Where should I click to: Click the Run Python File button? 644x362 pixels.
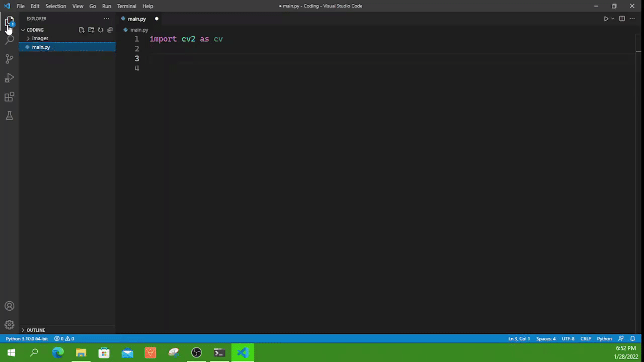click(x=606, y=19)
